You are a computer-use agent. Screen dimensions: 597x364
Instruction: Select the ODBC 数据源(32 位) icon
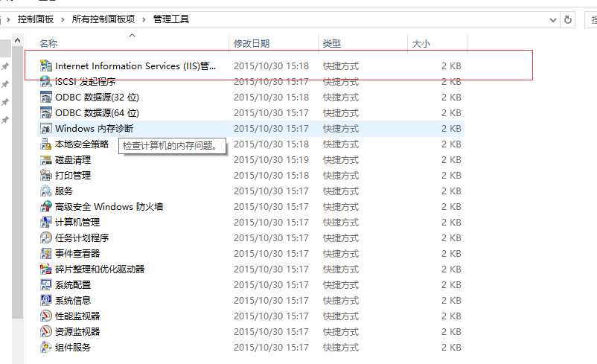pos(45,97)
